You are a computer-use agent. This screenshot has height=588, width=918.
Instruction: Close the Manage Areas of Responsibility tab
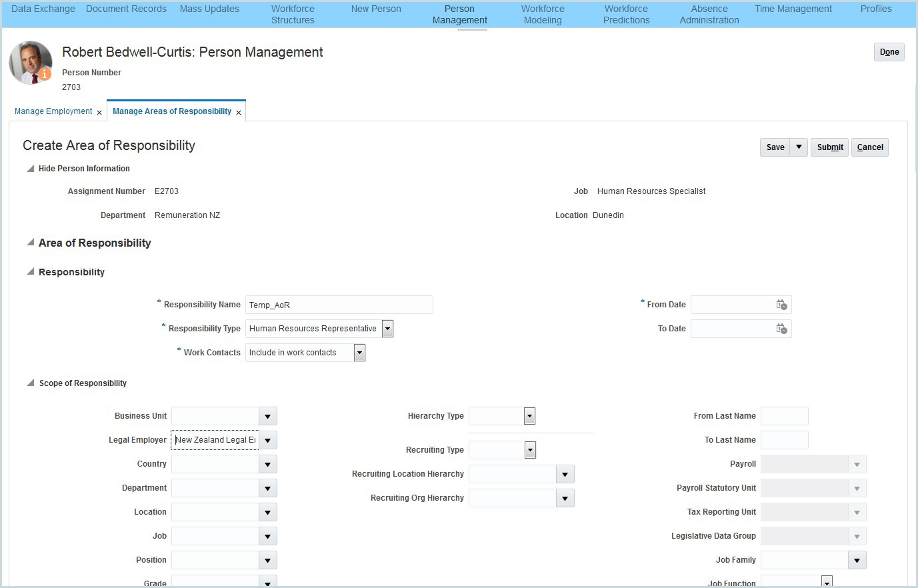pyautogui.click(x=239, y=113)
